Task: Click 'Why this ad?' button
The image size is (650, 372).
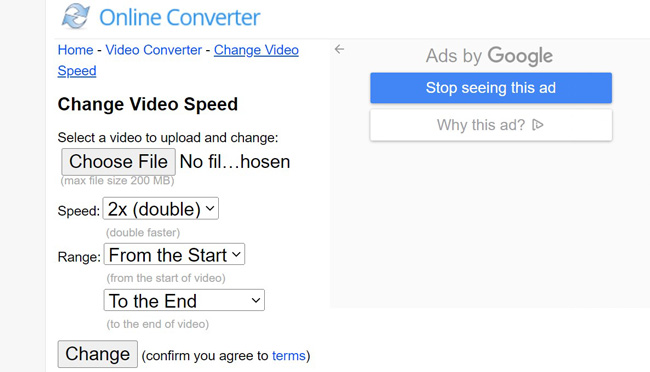Action: (491, 125)
